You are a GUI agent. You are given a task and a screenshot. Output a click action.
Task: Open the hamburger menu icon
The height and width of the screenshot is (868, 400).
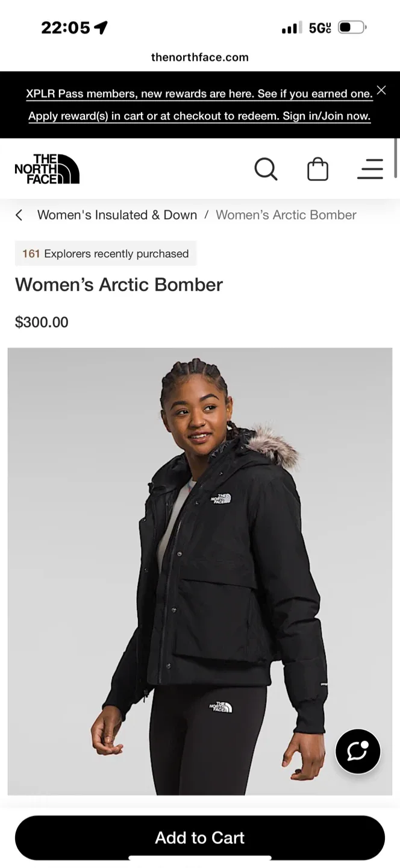(370, 169)
